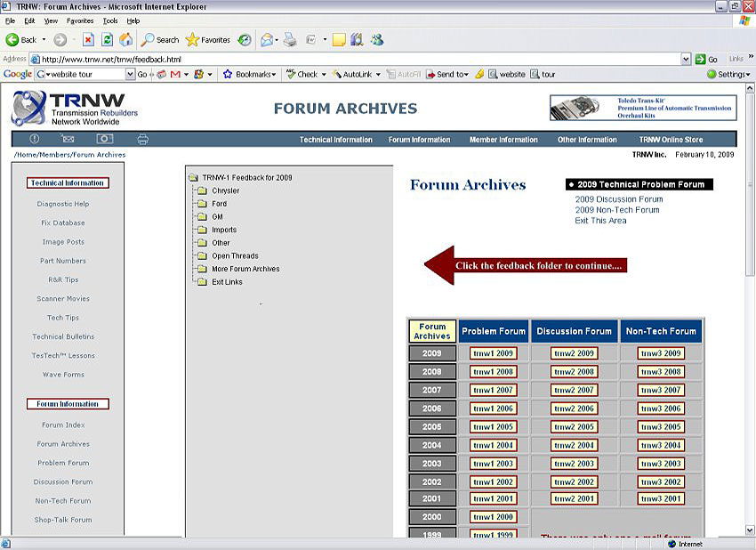Screen dimensions: 756x550
Task: Open the Favorites menu
Action: click(x=79, y=20)
